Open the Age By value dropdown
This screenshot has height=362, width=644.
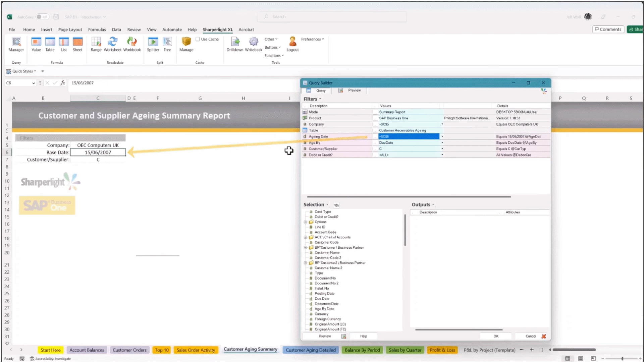click(442, 143)
